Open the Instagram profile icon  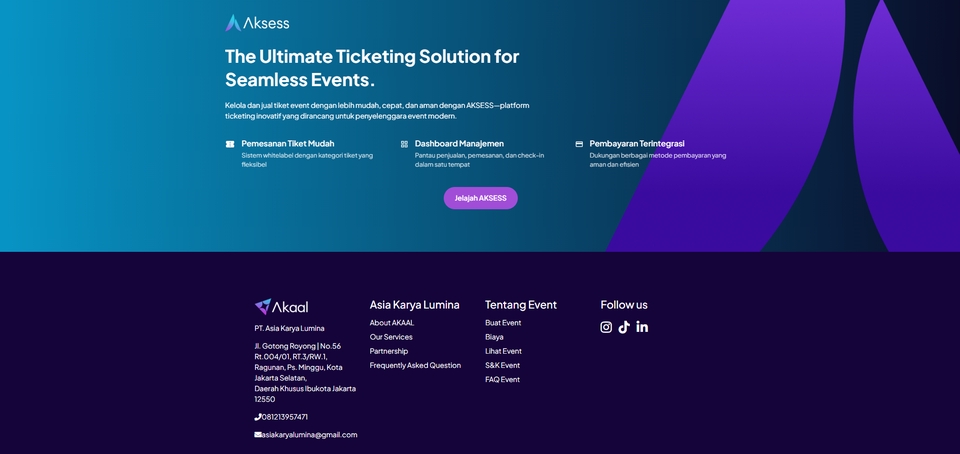pos(606,327)
